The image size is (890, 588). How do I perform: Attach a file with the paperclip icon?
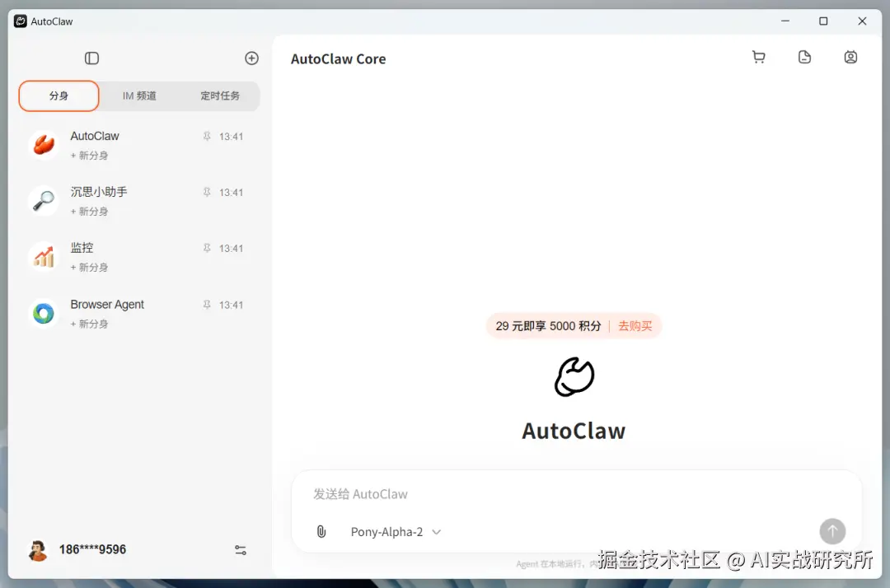pos(321,532)
